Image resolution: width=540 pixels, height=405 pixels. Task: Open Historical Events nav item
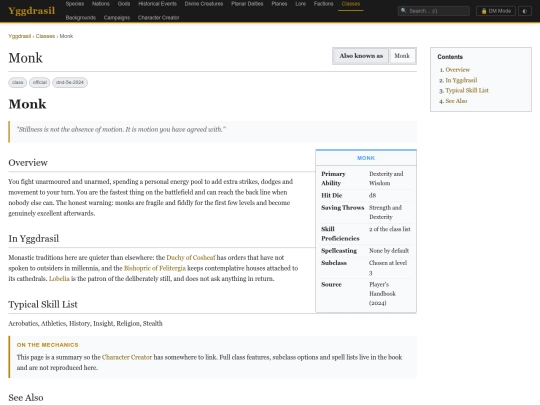click(157, 4)
